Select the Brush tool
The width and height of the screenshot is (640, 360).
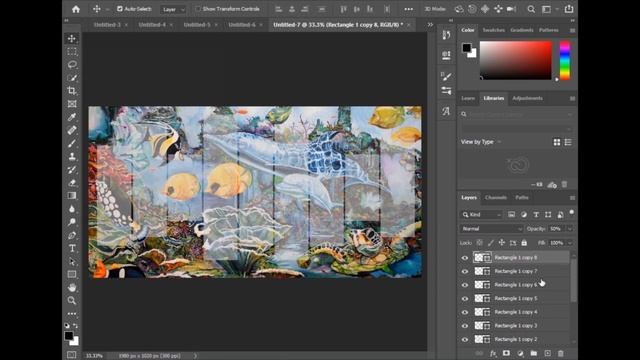pos(72,143)
